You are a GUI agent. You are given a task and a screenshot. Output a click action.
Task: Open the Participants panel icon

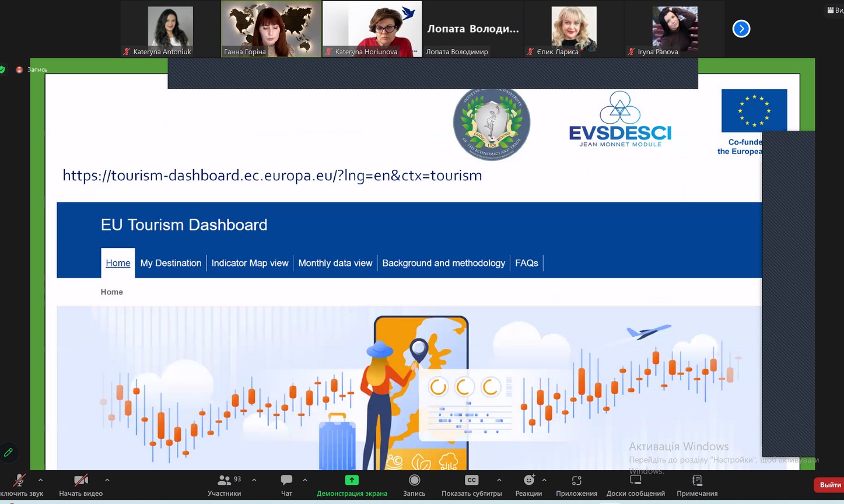(x=224, y=481)
